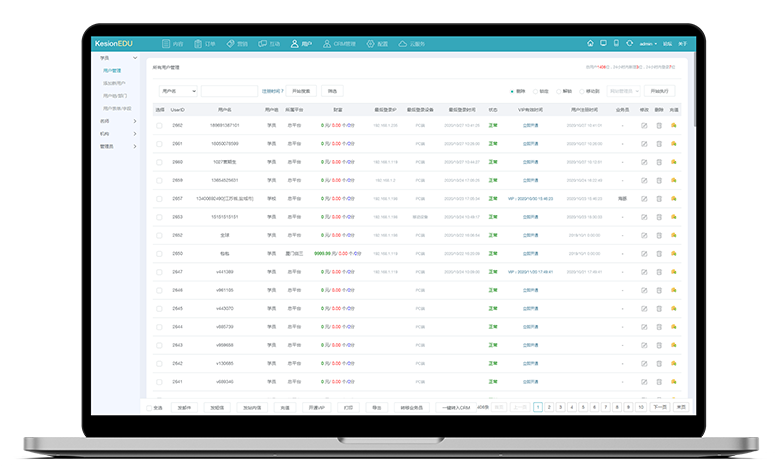Click the 开始执行 button
This screenshot has width=781, height=470.
point(660,91)
